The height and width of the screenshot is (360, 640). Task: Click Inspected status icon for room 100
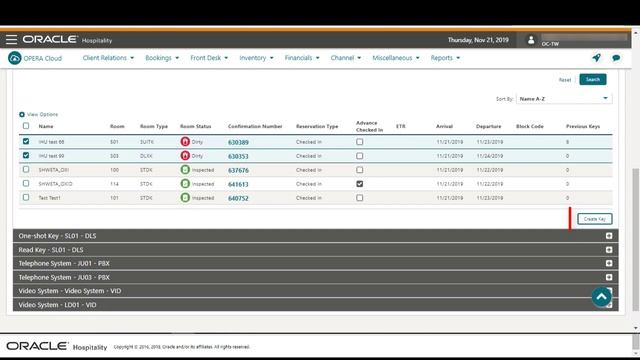tap(185, 170)
